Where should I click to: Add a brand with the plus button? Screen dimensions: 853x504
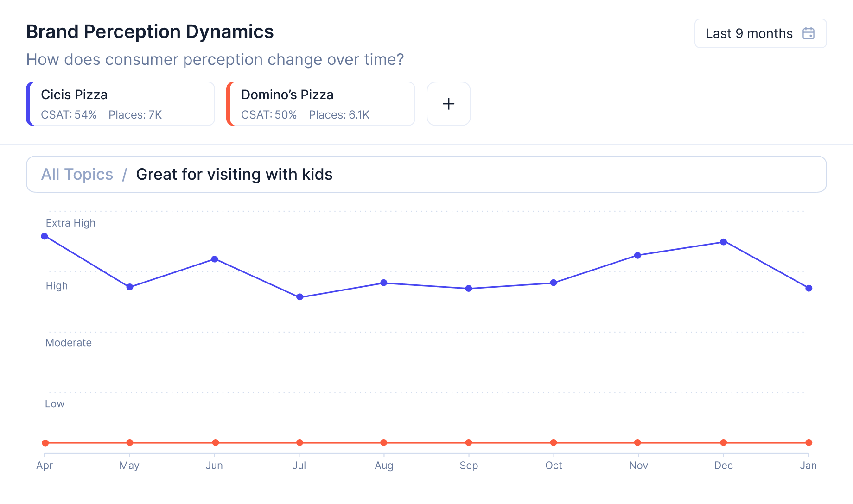pyautogui.click(x=448, y=104)
